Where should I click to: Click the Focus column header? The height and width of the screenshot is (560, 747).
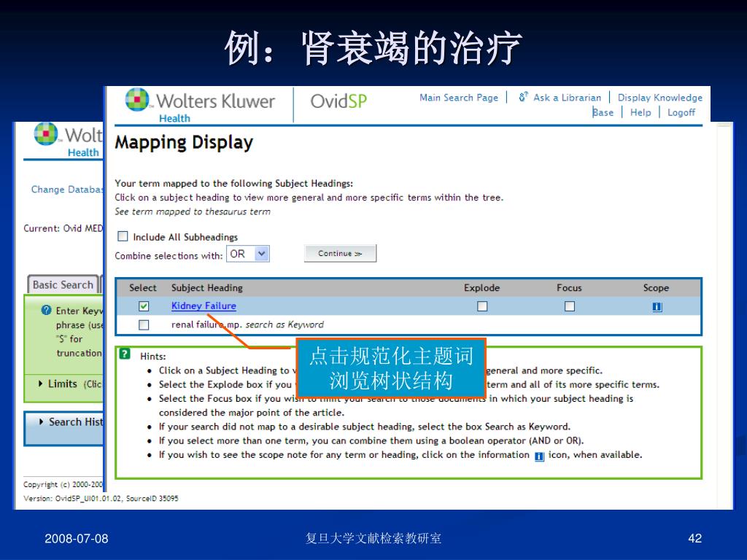click(569, 287)
